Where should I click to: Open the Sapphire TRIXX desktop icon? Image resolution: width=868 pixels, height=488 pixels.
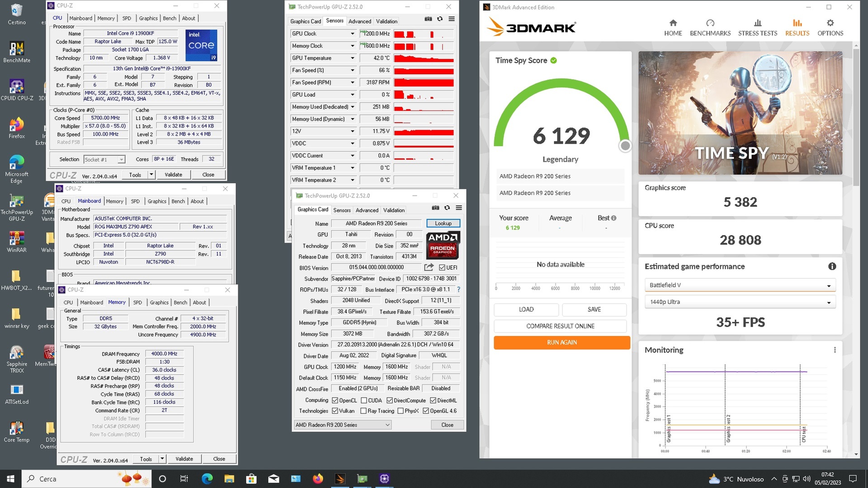pos(17,359)
